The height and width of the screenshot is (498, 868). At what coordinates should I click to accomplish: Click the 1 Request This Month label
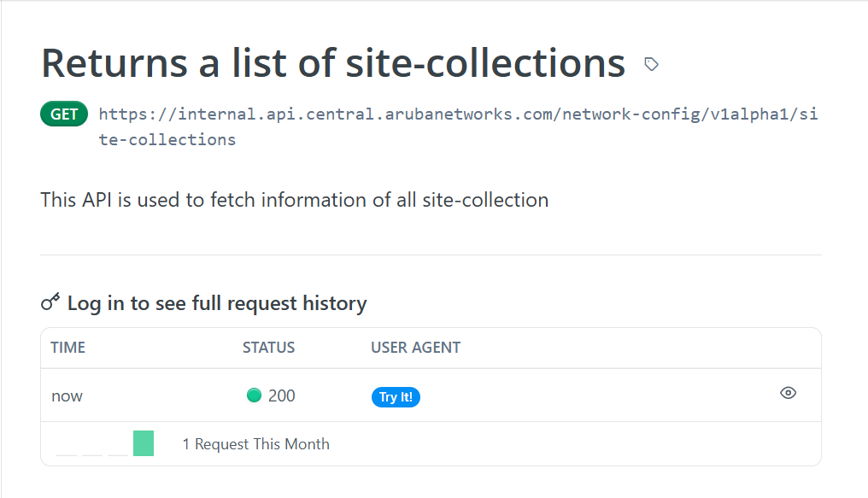pos(255,444)
